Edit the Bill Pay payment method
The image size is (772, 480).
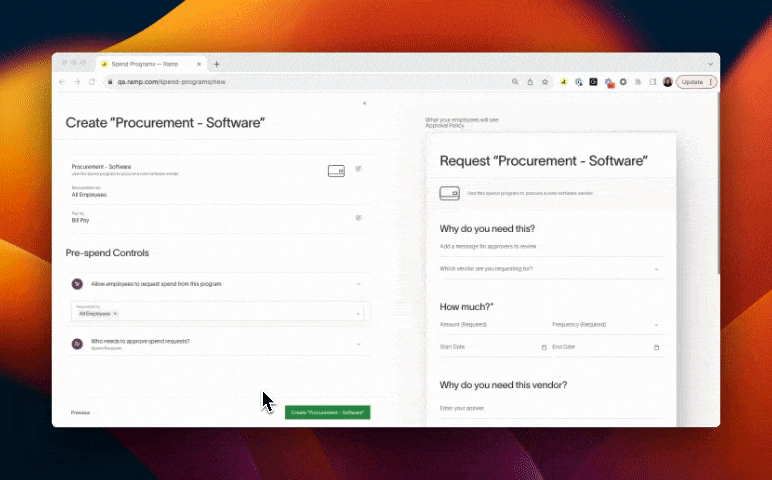click(358, 218)
